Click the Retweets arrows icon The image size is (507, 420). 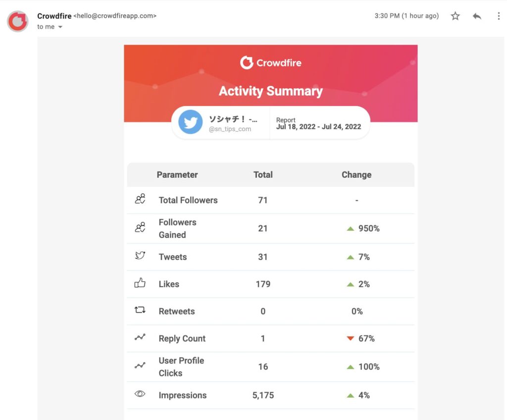click(140, 309)
